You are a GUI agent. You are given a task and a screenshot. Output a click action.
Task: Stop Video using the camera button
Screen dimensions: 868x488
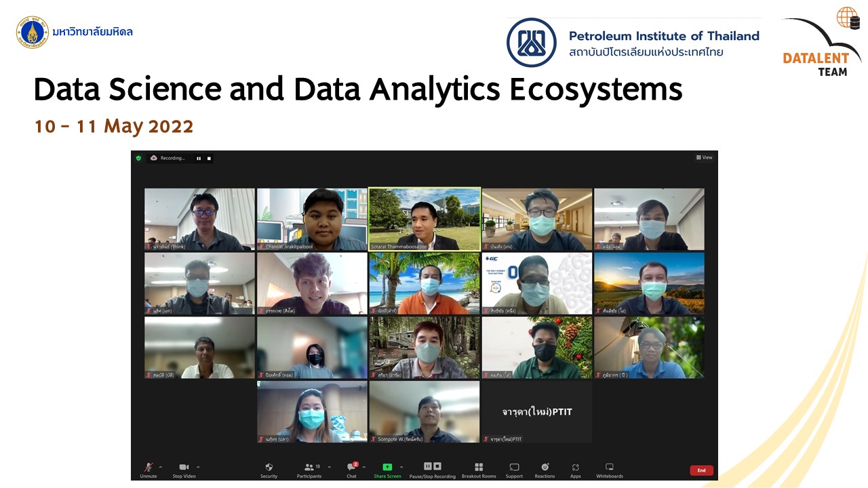tap(184, 468)
